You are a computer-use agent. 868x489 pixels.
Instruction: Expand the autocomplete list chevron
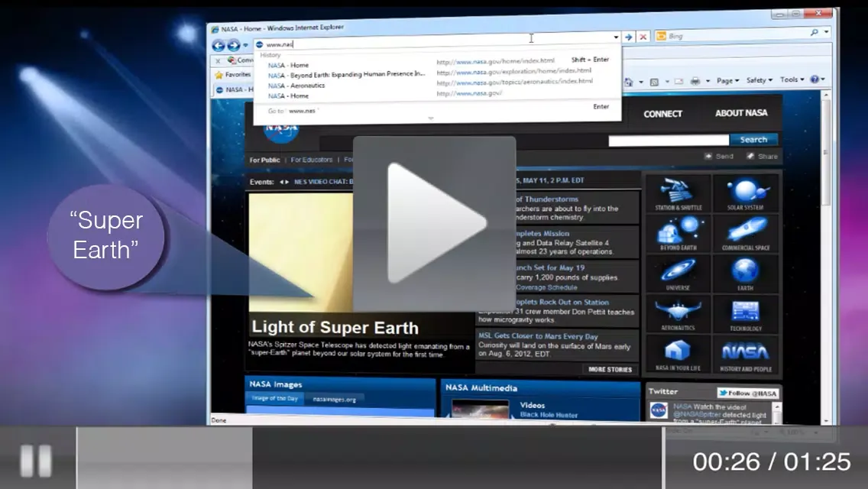coord(431,118)
